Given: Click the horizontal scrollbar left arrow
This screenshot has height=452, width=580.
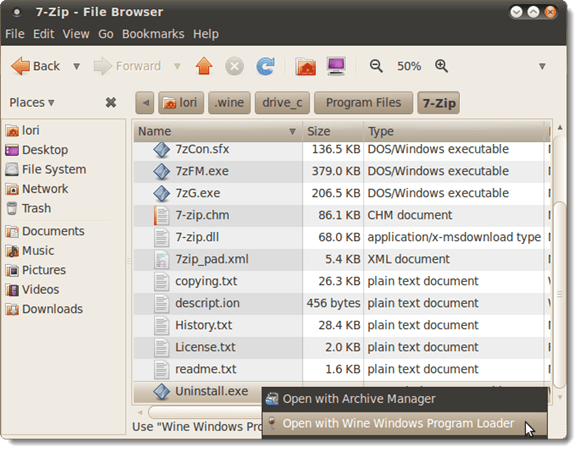Looking at the screenshot, I should pyautogui.click(x=140, y=412).
